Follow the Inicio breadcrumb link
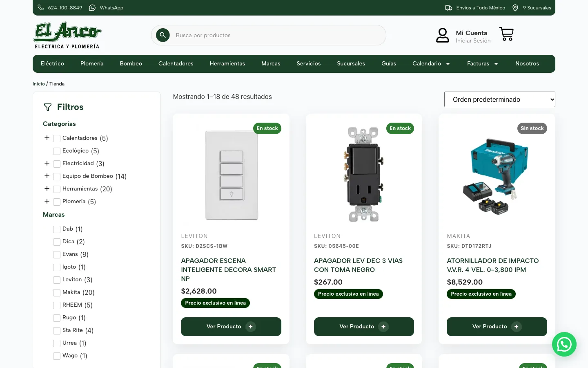 (39, 84)
